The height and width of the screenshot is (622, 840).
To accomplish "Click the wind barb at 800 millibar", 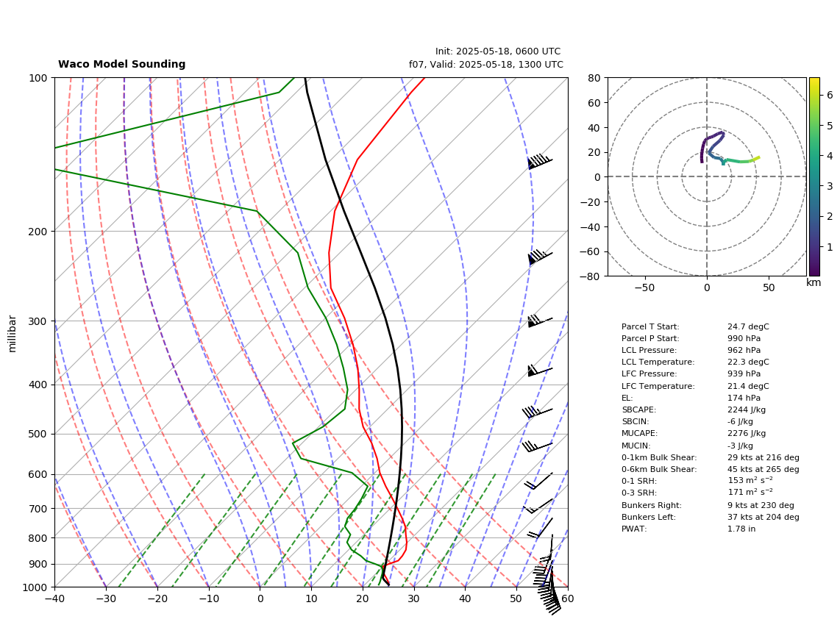I will tap(540, 529).
